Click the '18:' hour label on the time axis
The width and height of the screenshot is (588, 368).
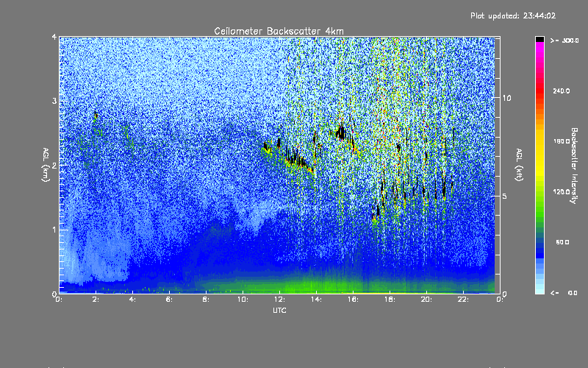point(390,300)
